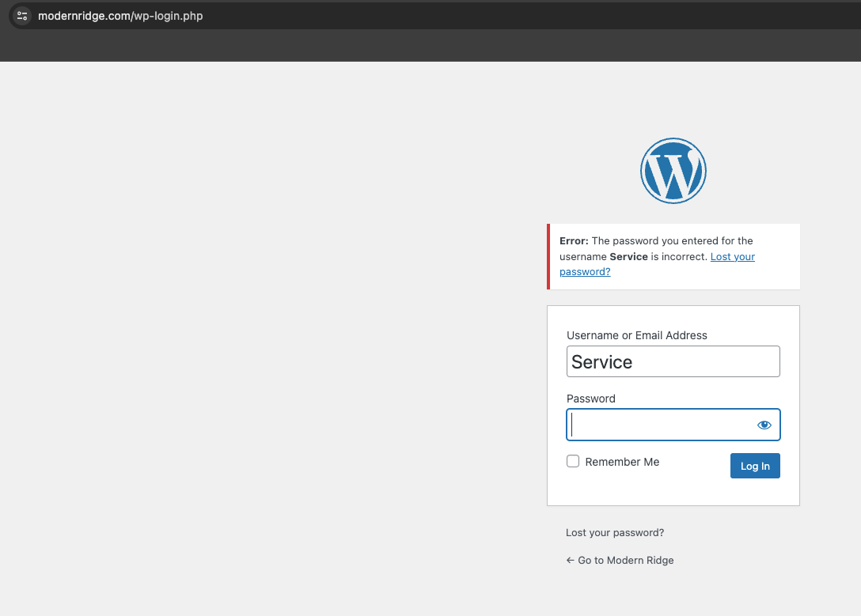
Task: Click the WordPress logo
Action: [x=673, y=171]
